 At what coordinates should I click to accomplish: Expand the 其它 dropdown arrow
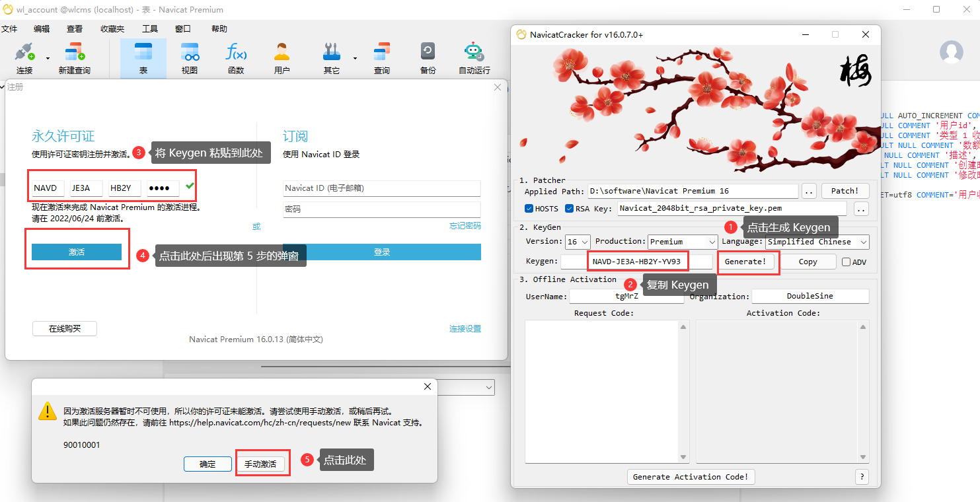[x=355, y=58]
